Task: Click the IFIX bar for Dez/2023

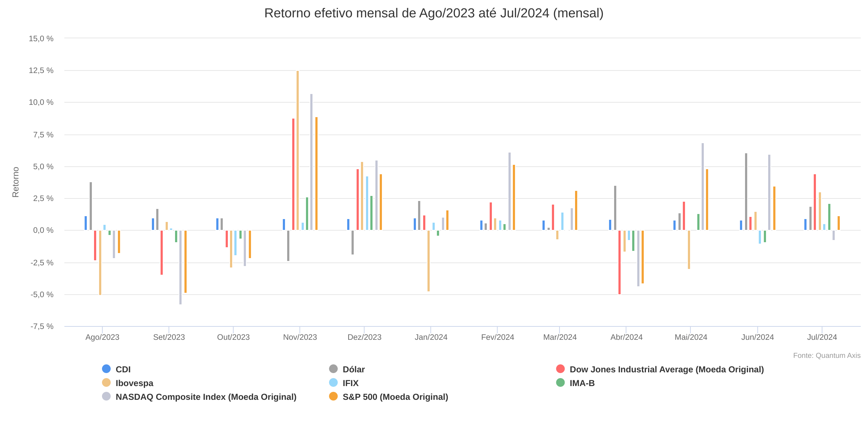Action: point(367,203)
